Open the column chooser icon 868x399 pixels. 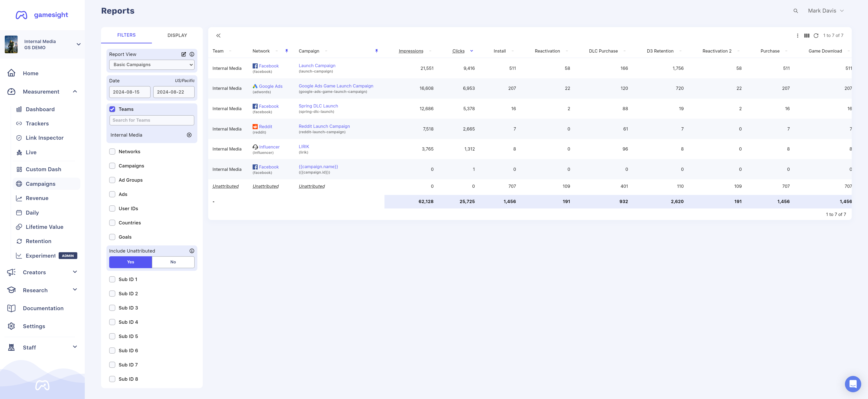pyautogui.click(x=807, y=35)
